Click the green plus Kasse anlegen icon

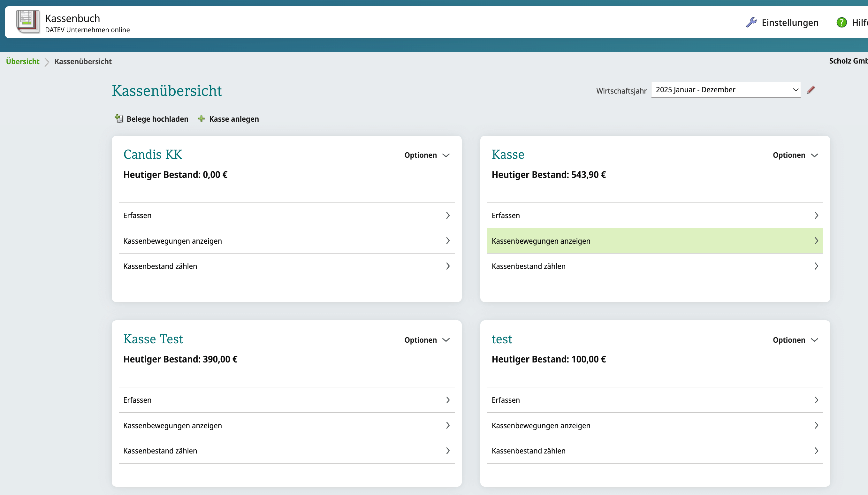point(202,119)
